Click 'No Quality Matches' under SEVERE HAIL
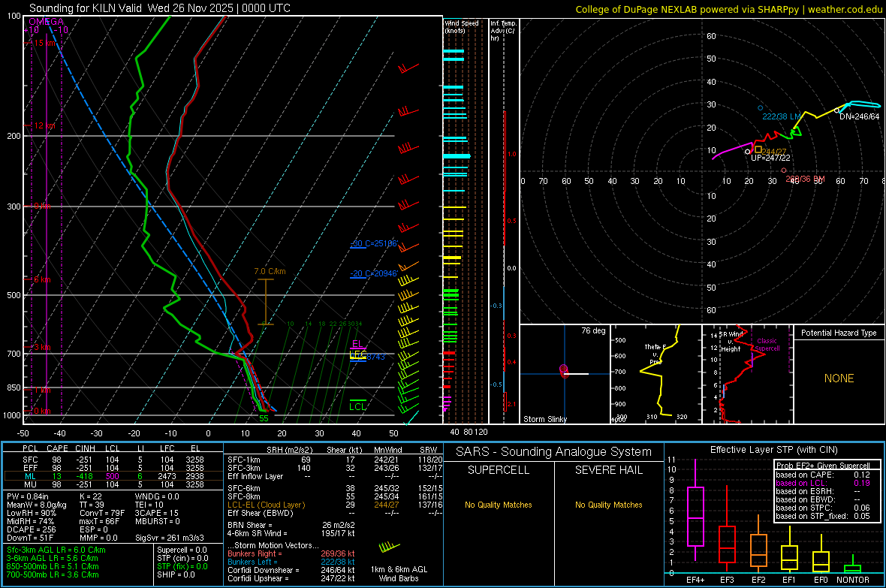The width and height of the screenshot is (886, 588). coord(608,505)
